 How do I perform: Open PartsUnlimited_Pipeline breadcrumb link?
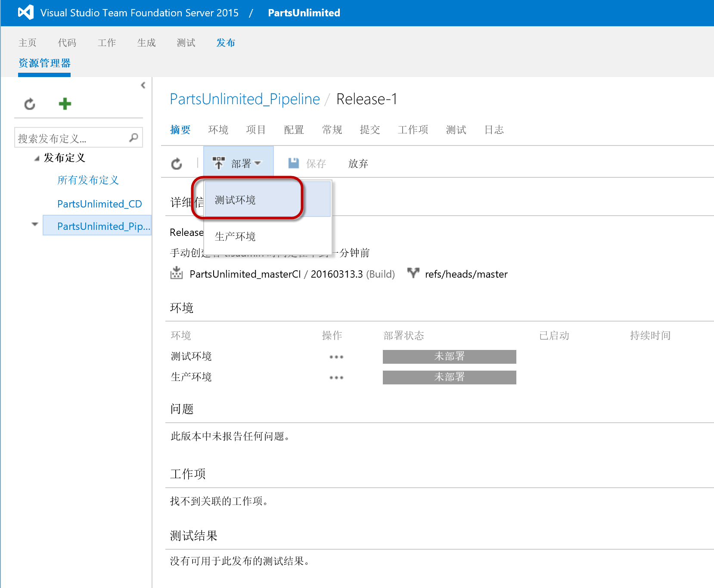(245, 99)
